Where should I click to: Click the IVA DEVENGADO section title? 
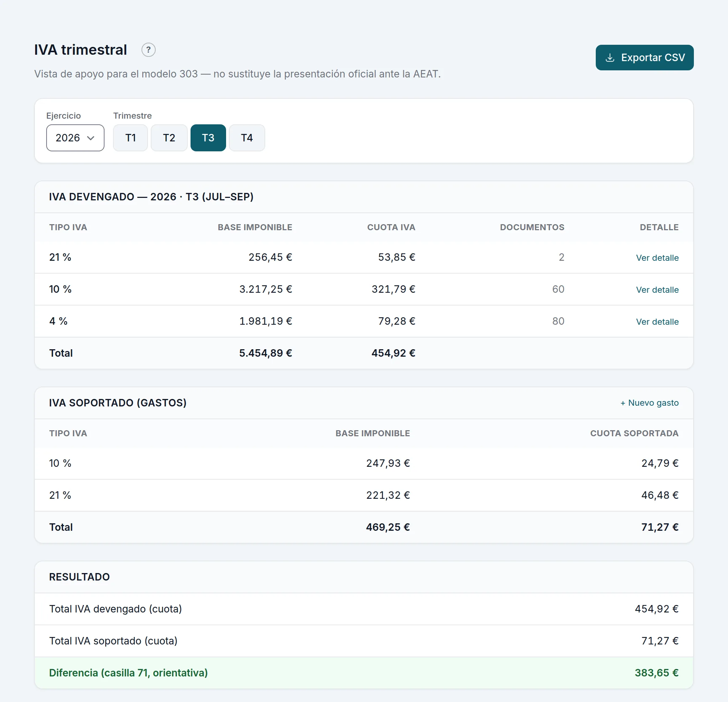(151, 197)
